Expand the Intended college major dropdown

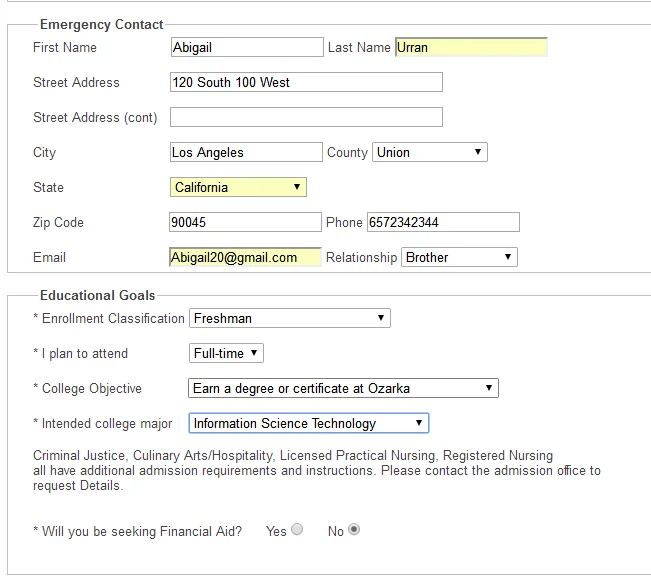(x=308, y=423)
